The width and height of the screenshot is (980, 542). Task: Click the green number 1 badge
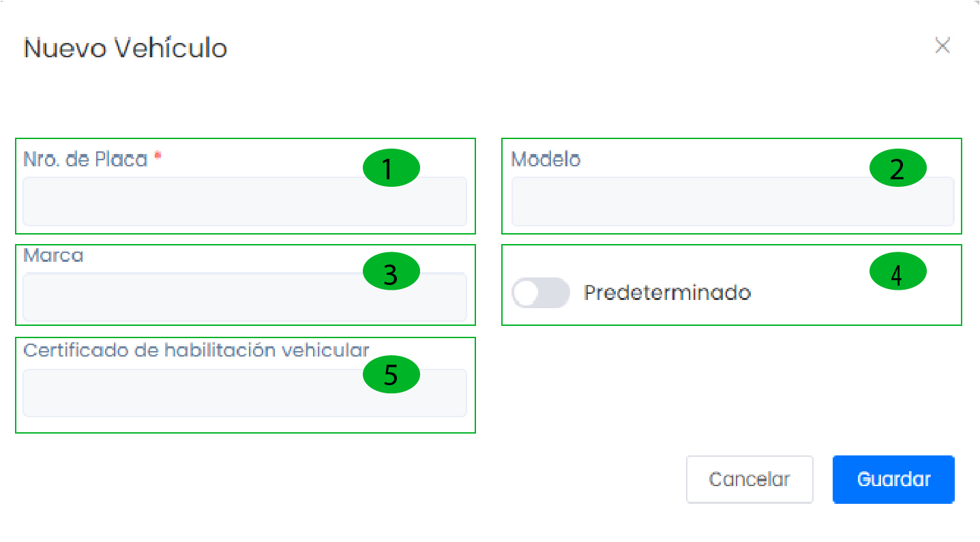tap(390, 168)
